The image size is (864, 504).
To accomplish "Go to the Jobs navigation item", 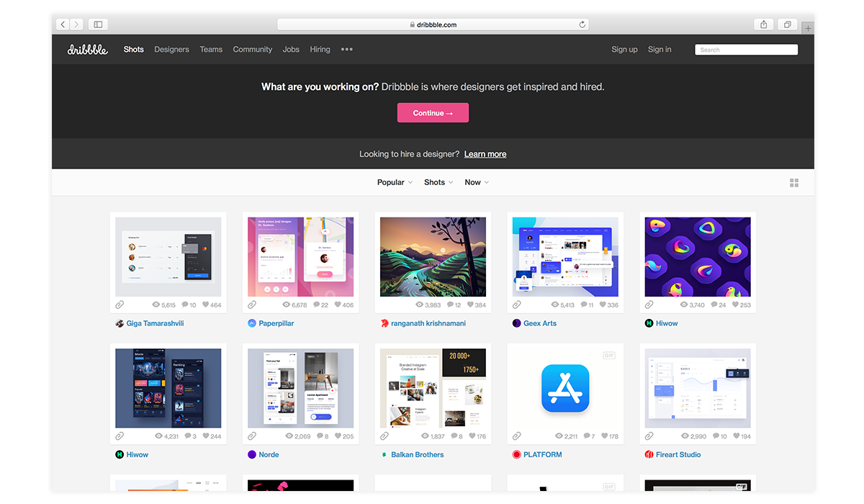I will click(291, 50).
